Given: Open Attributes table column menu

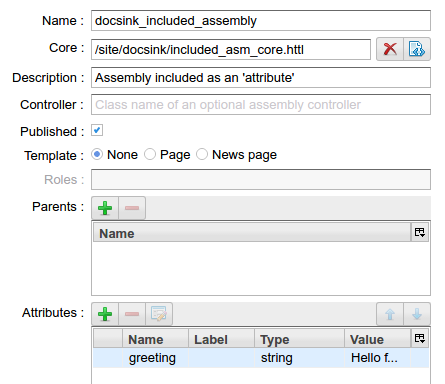Looking at the screenshot, I should (420, 338).
